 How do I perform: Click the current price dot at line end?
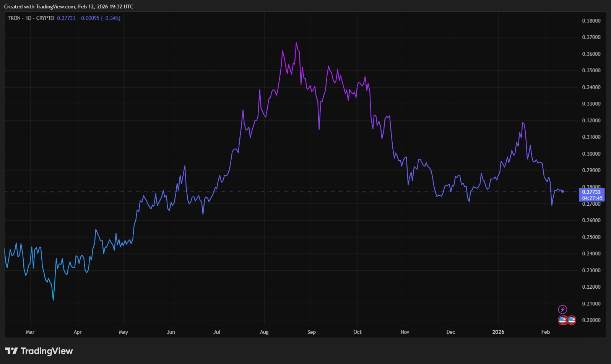[562, 191]
